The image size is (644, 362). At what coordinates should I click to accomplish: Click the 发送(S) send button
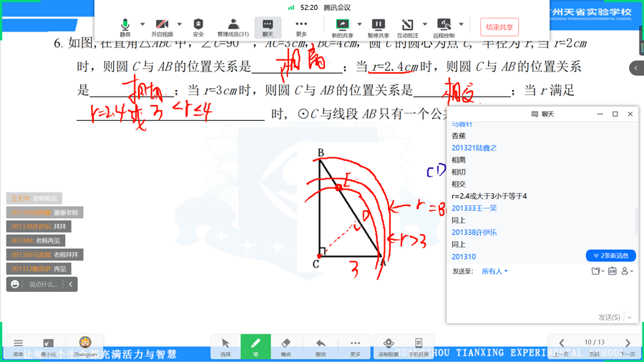click(x=609, y=317)
